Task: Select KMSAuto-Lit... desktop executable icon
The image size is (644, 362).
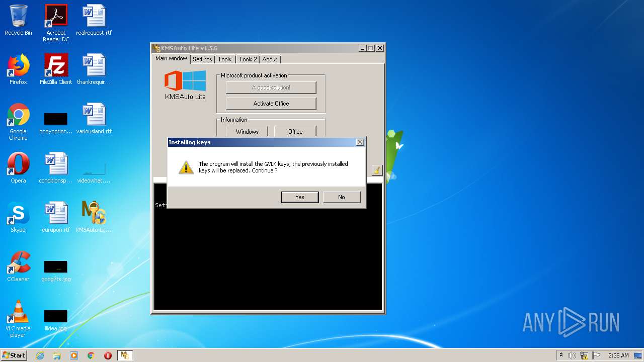Action: click(94, 217)
